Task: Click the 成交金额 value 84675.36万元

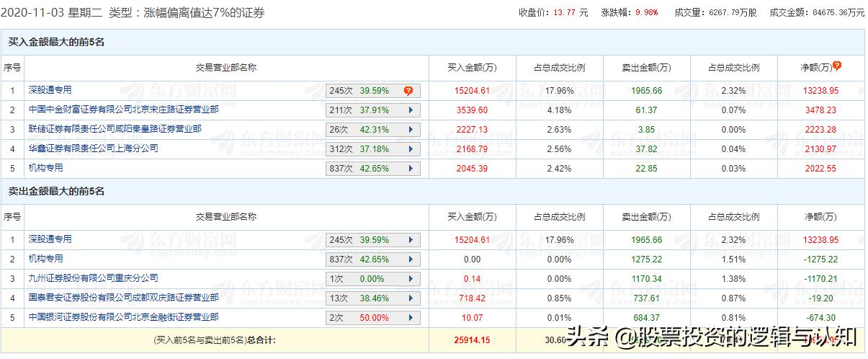Action: click(837, 12)
